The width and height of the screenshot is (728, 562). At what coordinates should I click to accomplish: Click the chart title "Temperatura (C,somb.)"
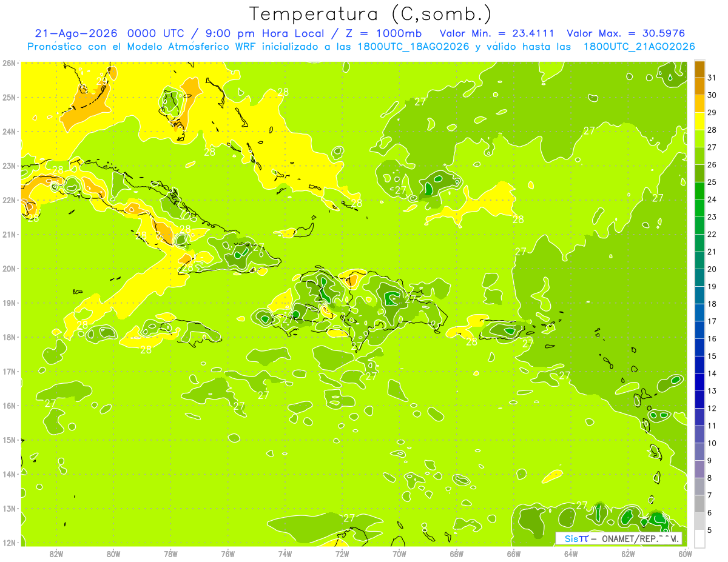click(371, 14)
